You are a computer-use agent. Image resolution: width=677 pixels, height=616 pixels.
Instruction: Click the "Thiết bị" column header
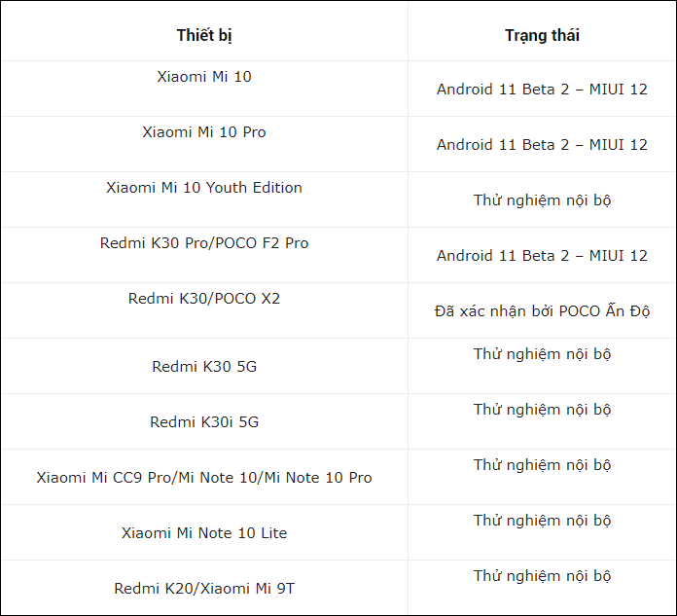[x=204, y=36]
